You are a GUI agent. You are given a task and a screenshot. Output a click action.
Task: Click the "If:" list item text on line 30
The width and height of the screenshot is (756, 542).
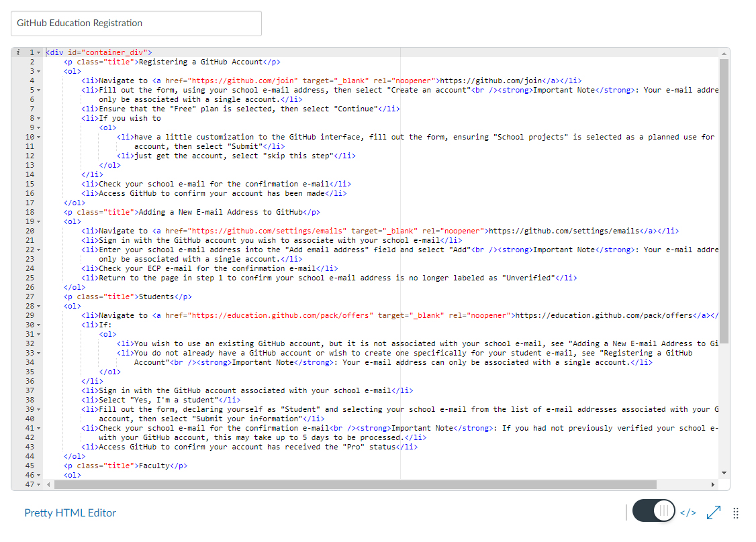click(x=105, y=325)
